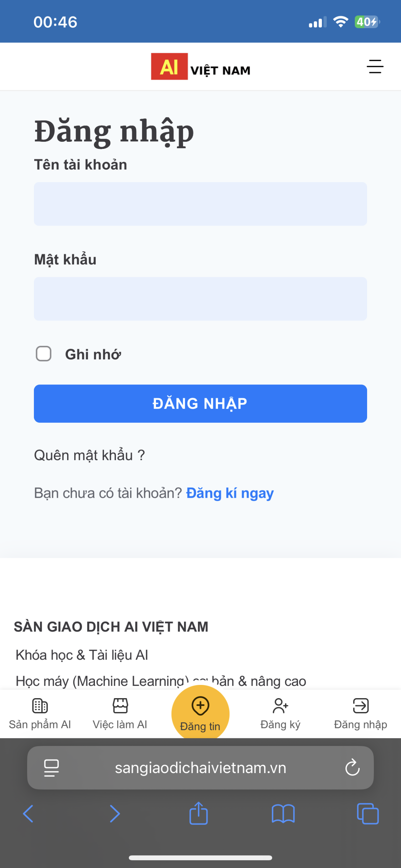The width and height of the screenshot is (401, 868).
Task: Open the Safari share sheet
Action: (199, 813)
